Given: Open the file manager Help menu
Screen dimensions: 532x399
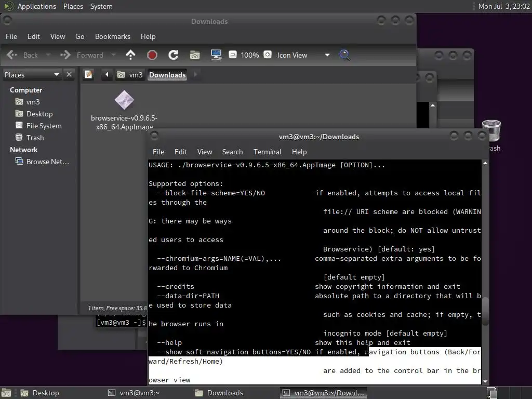Looking at the screenshot, I should 148,36.
